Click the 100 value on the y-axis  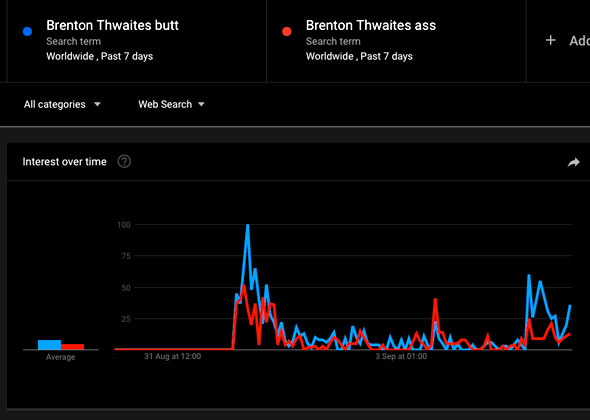click(x=124, y=225)
